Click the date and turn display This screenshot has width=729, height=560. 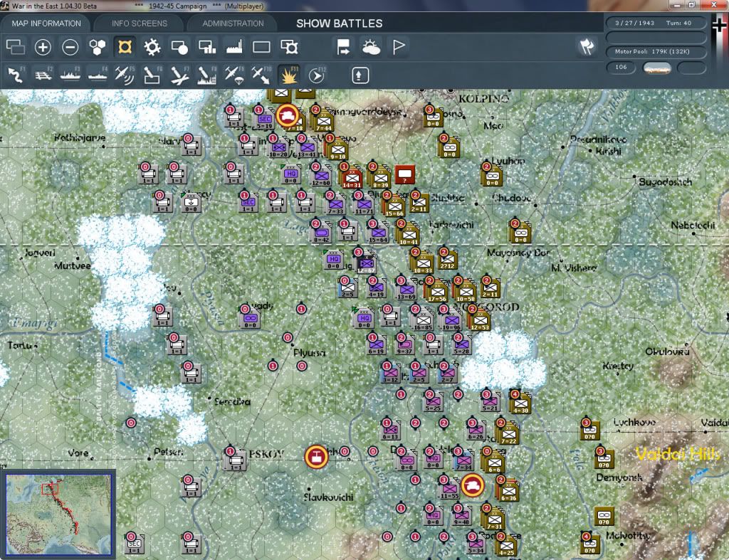click(x=656, y=23)
